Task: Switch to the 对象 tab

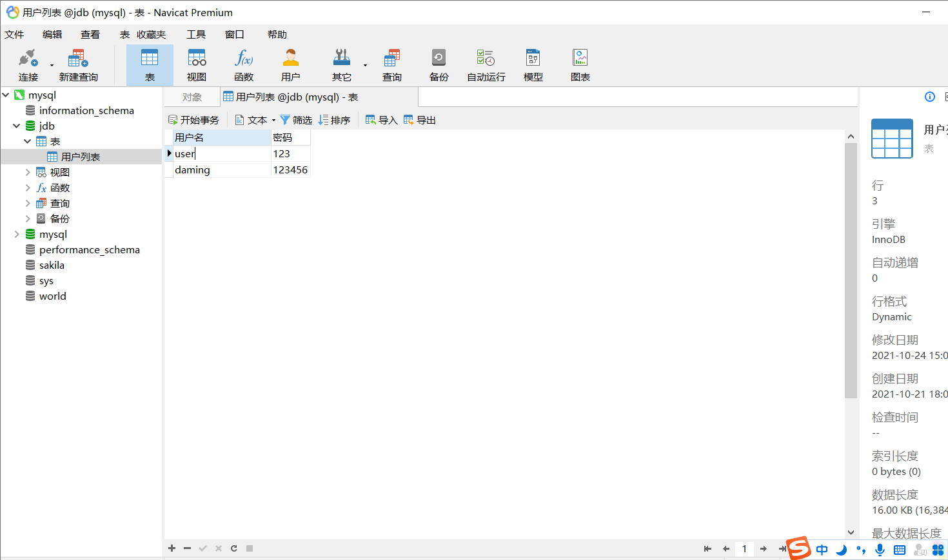Action: click(x=192, y=97)
